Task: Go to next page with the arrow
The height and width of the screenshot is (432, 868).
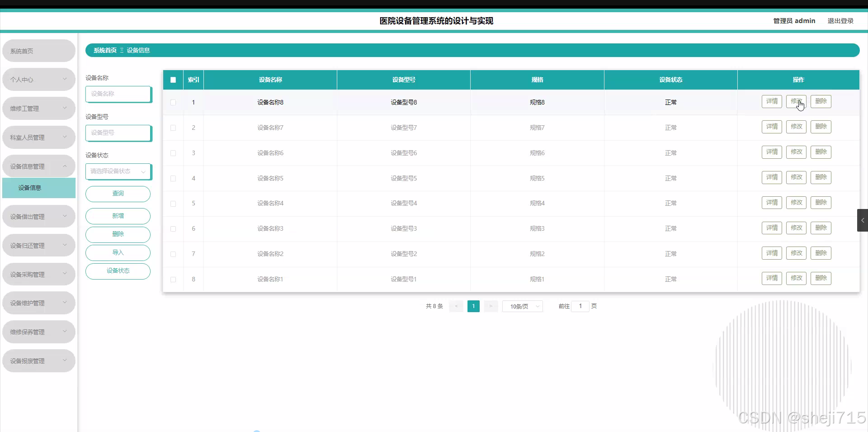Action: point(491,306)
